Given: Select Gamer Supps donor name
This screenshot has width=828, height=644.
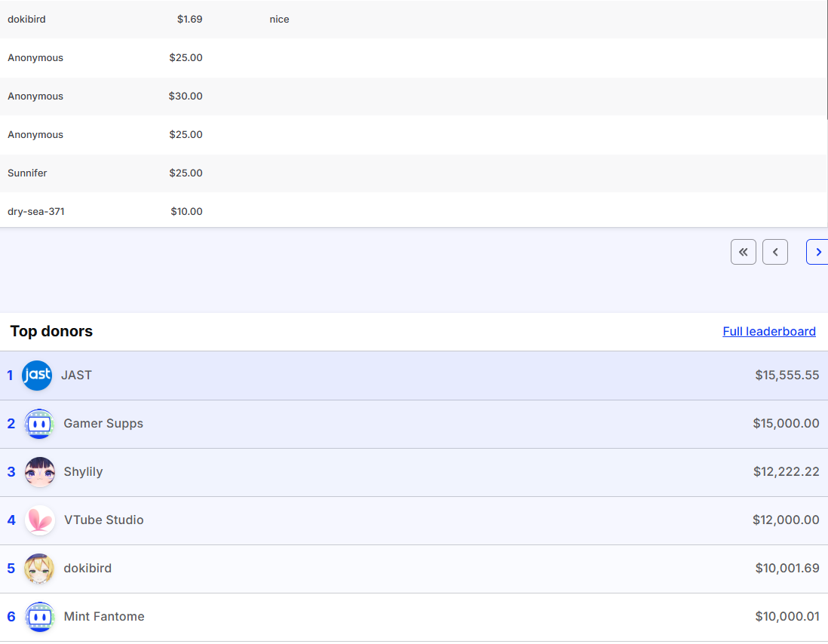Looking at the screenshot, I should pyautogui.click(x=103, y=423).
